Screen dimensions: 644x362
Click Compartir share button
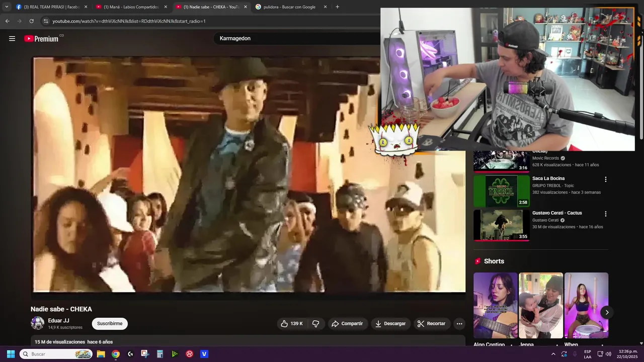pos(347,324)
